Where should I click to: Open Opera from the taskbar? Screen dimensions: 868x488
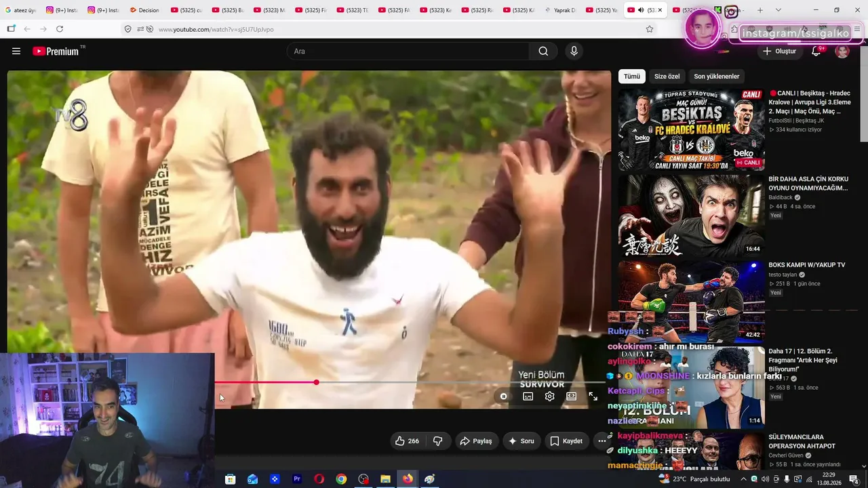(x=319, y=479)
